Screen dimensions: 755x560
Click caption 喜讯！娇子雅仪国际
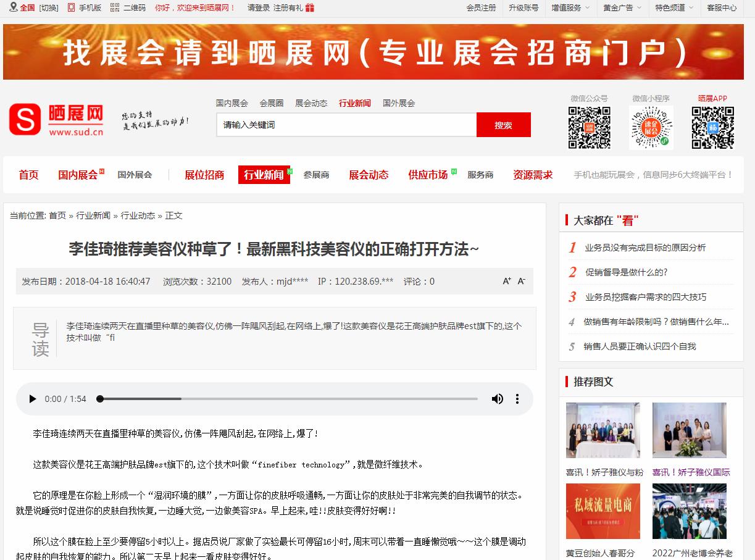coord(691,472)
